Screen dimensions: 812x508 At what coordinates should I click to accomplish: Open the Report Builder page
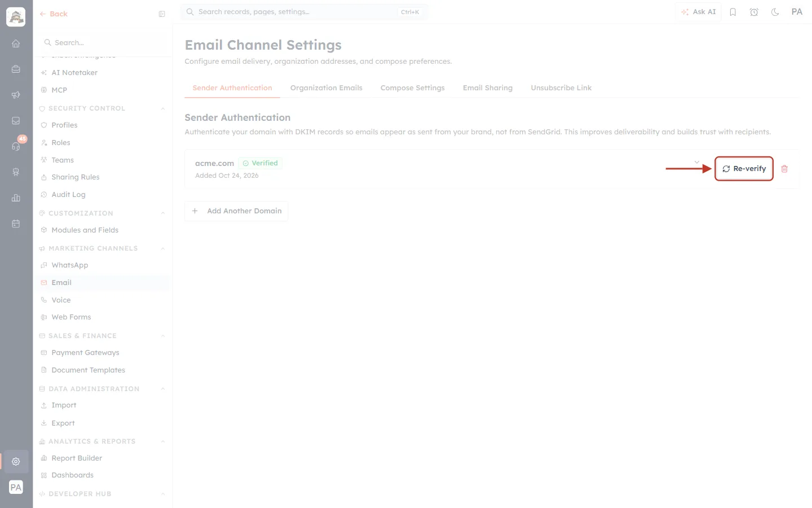coord(77,458)
